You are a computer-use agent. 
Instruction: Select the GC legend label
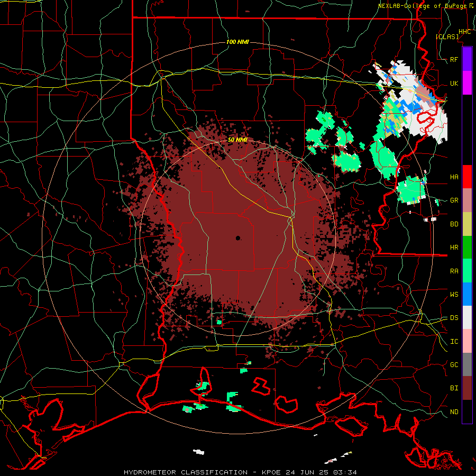tap(454, 364)
